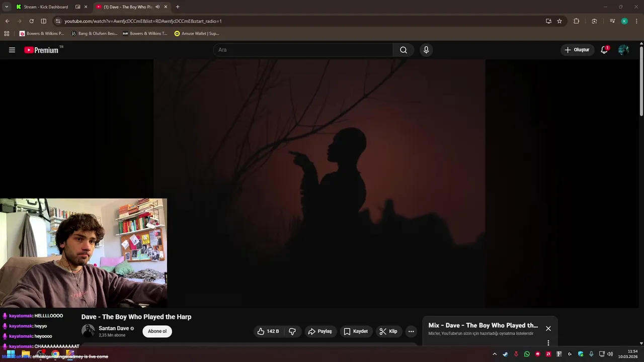Open Santan Dave channel name link

[114, 328]
